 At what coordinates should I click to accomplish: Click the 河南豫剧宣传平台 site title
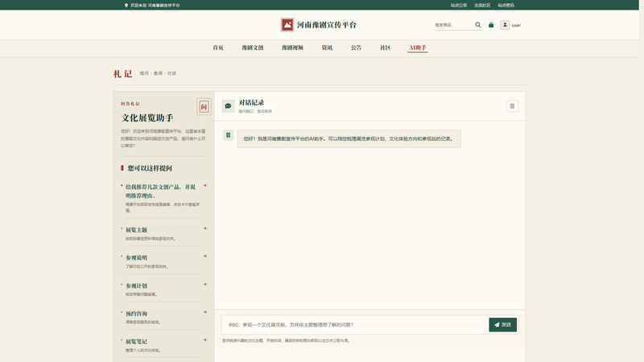[327, 25]
